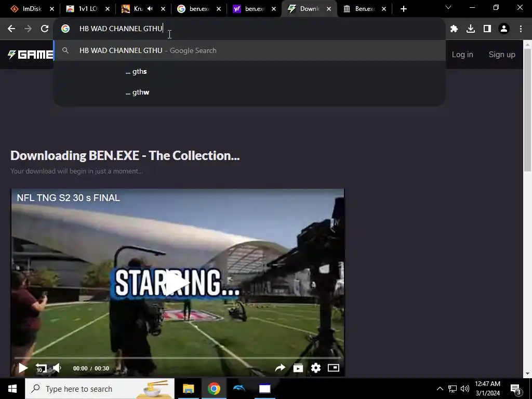Open the volume tray icon
Viewport: 532px width, 399px height.
[x=465, y=389]
